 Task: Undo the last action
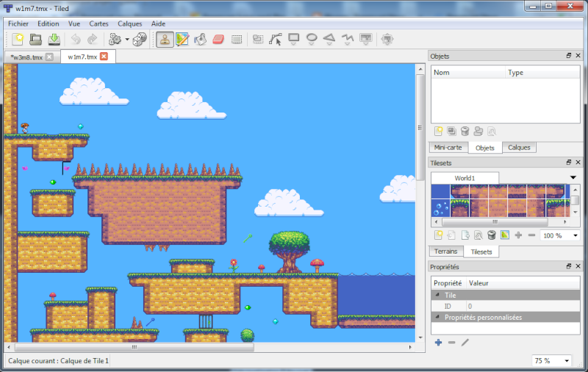point(76,39)
